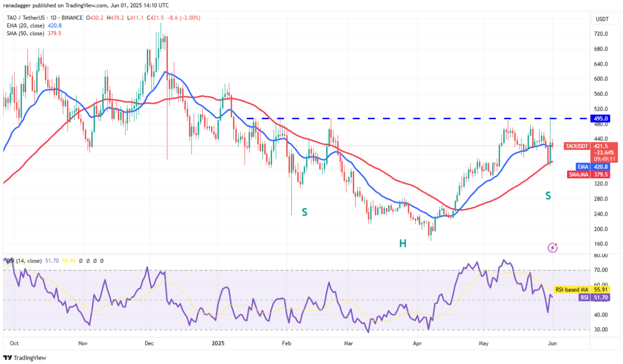623x364 pixels.
Task: Select the 'H' head pattern label
Action: pos(403,243)
